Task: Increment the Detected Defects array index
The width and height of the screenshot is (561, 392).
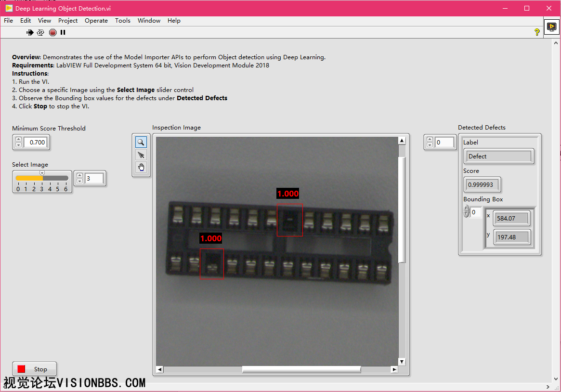Action: tap(430, 140)
